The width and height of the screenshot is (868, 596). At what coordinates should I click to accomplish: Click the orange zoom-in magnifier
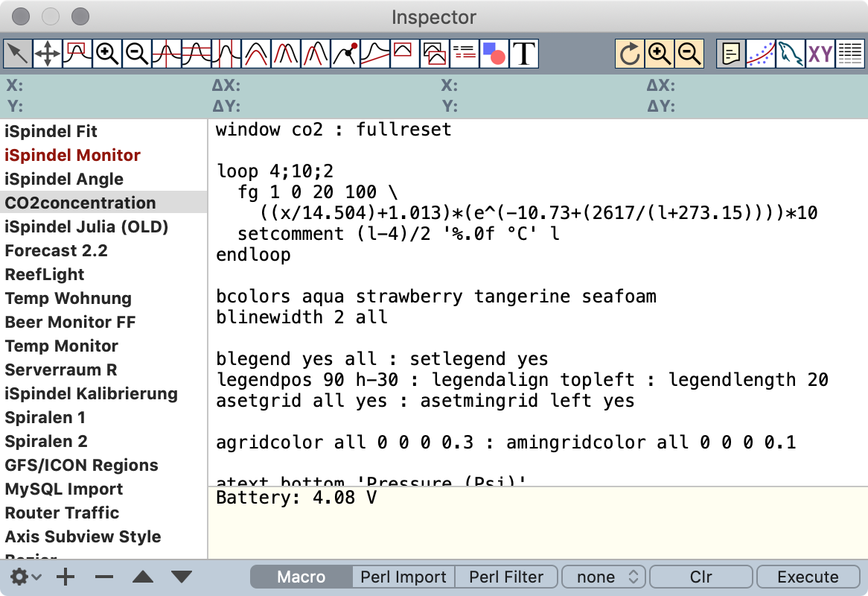pyautogui.click(x=660, y=54)
